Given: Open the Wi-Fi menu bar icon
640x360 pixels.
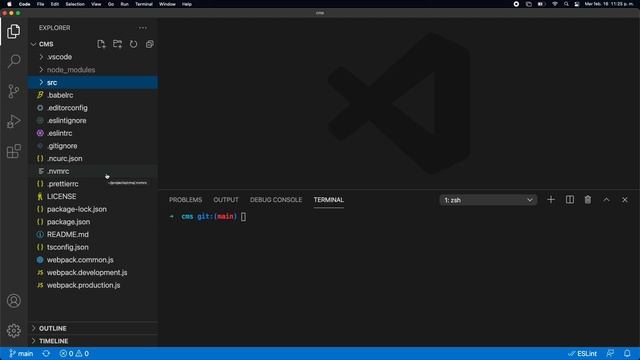Looking at the screenshot, I should click(555, 4).
